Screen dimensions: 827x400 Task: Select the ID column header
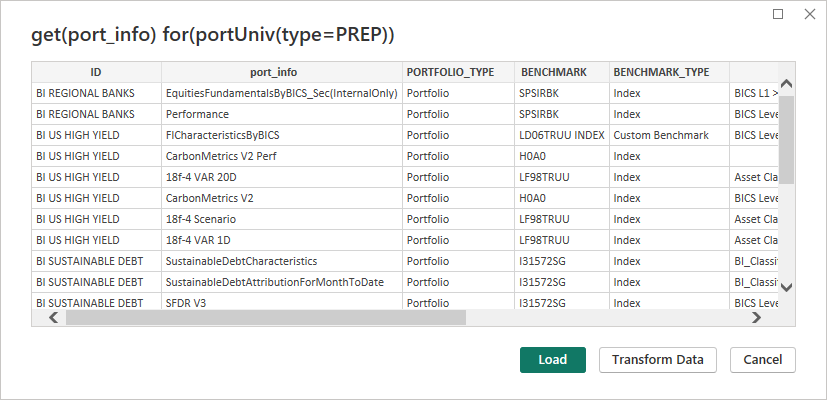tap(96, 72)
